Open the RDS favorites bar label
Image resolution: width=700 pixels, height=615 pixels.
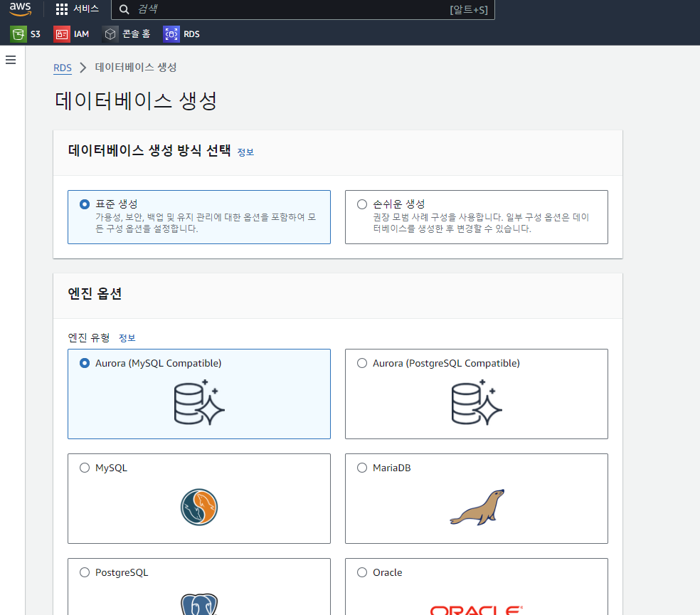tap(191, 34)
